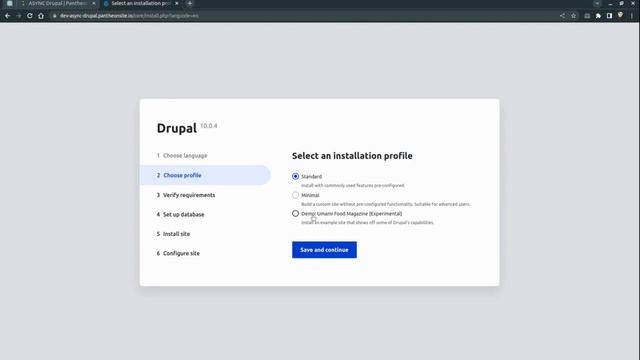
Task: Bookmark this page with the star icon
Action: pyautogui.click(x=573, y=16)
